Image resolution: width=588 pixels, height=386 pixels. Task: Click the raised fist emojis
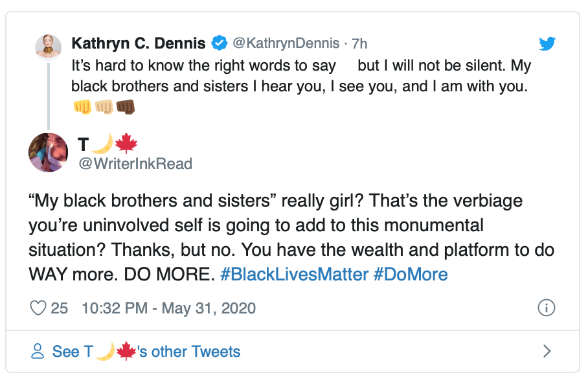[x=103, y=107]
